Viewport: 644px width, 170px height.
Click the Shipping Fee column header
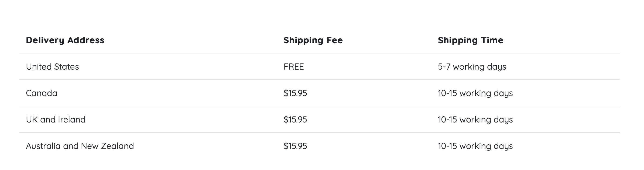[x=313, y=40]
